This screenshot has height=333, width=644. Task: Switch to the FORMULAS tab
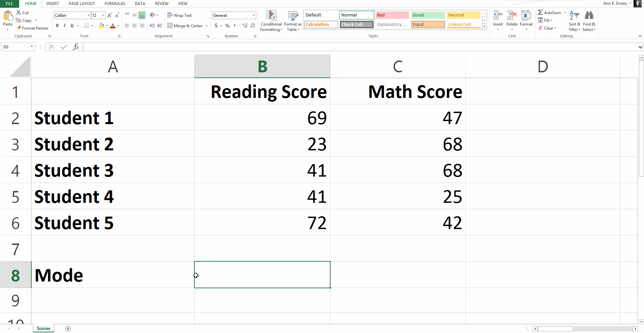115,4
